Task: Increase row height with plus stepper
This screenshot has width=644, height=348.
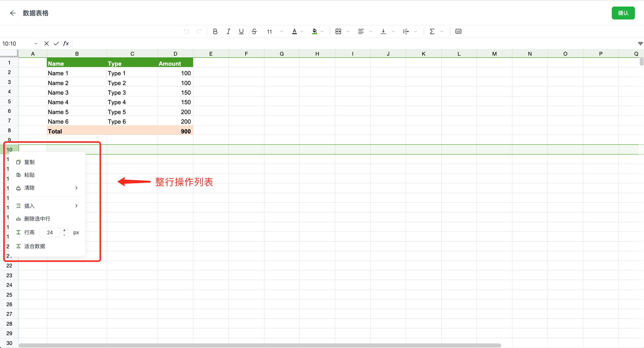Action: (x=64, y=230)
